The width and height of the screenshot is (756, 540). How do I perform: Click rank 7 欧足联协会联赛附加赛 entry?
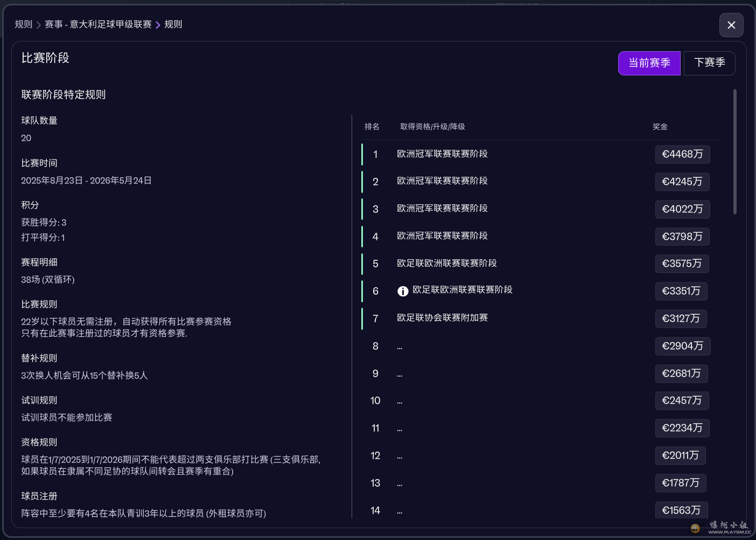coord(442,318)
